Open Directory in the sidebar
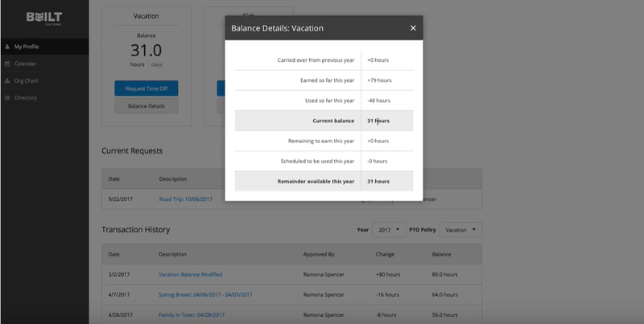 click(44, 97)
